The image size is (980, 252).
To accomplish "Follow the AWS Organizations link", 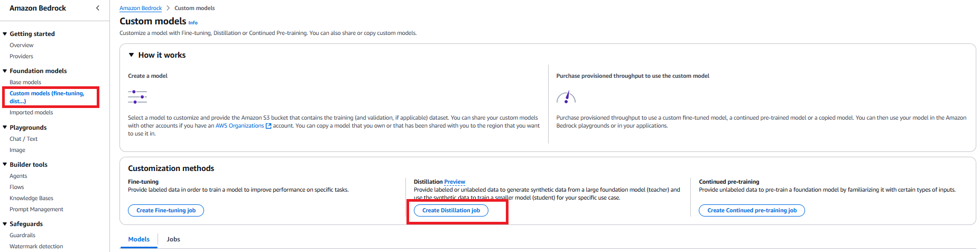I will click(x=239, y=125).
